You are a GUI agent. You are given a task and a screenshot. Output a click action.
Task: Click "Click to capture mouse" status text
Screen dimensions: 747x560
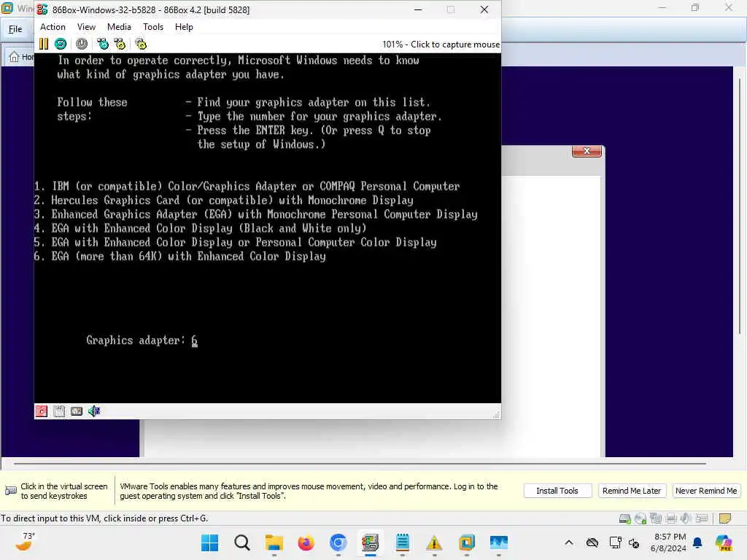(455, 44)
